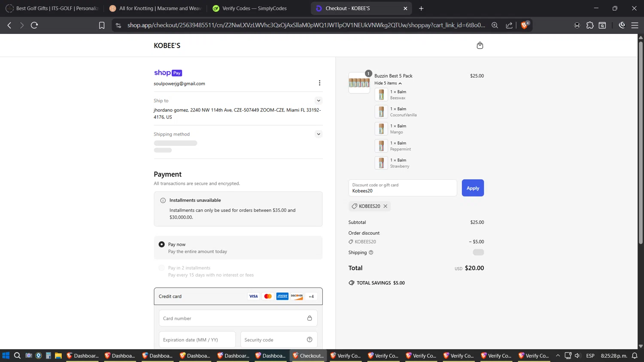Click Security code field
Viewport: 644px width, 362px height.
coord(279,340)
